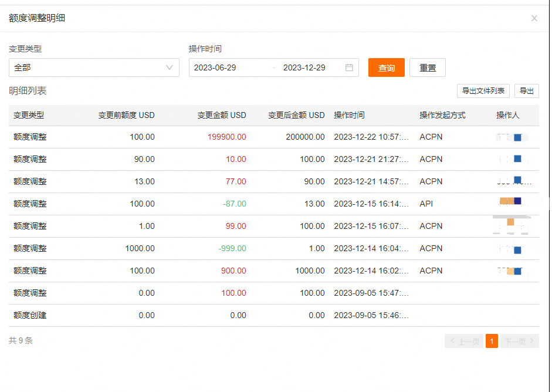Image resolution: width=552 pixels, height=392 pixels.
Task: Click ACPN in the 2023-12-14 16:02 row
Action: [x=431, y=271]
